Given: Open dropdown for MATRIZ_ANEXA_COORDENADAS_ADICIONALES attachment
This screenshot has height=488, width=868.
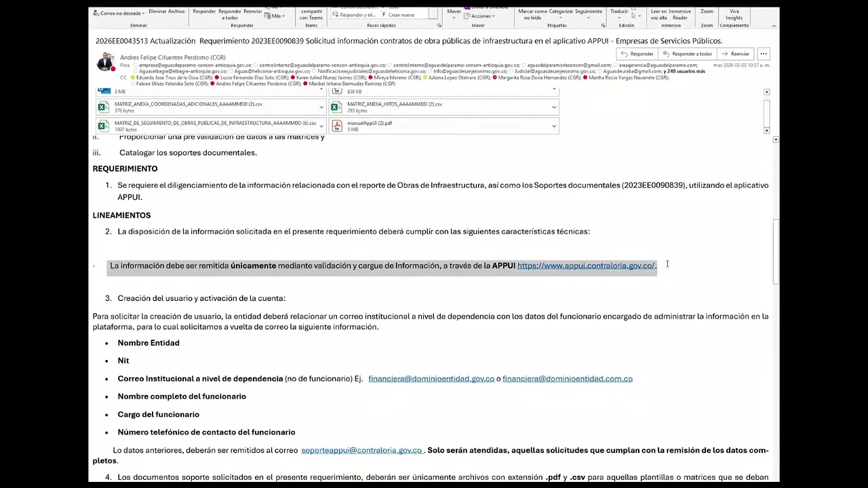Looking at the screenshot, I should (x=321, y=107).
